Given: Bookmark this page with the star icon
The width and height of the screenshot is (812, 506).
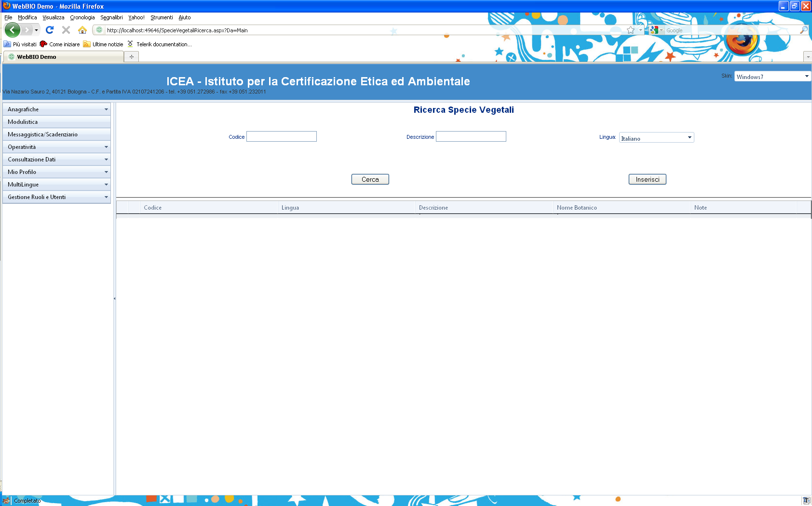Looking at the screenshot, I should tap(631, 30).
